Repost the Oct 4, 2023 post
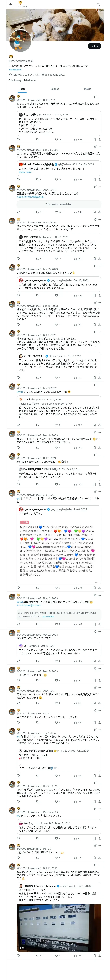The width and height of the screenshot is (110, 980). [37, 259]
